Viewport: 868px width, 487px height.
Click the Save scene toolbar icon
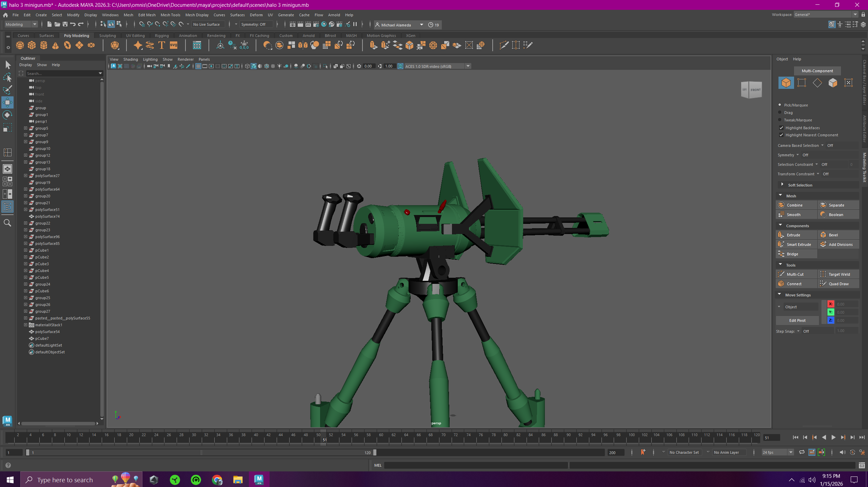(65, 24)
